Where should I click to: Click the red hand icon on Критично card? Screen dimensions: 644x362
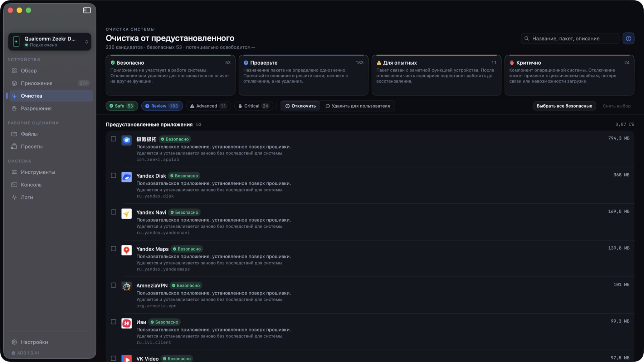pyautogui.click(x=512, y=63)
